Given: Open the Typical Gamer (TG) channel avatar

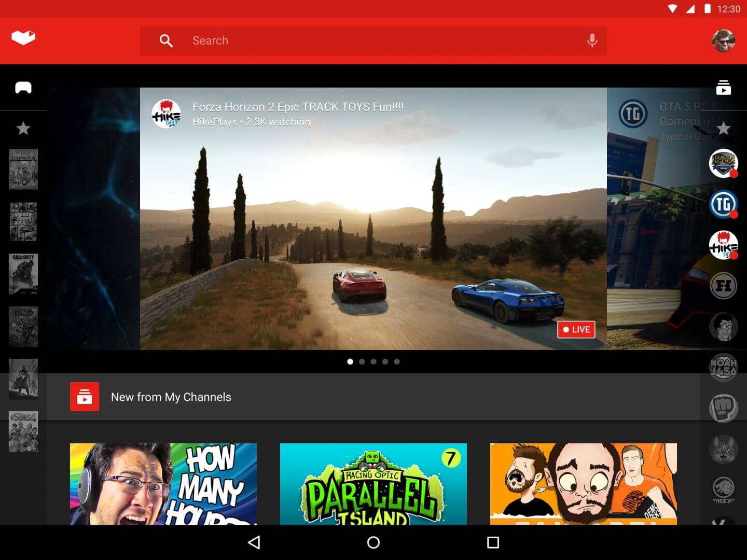Looking at the screenshot, I should [x=724, y=204].
